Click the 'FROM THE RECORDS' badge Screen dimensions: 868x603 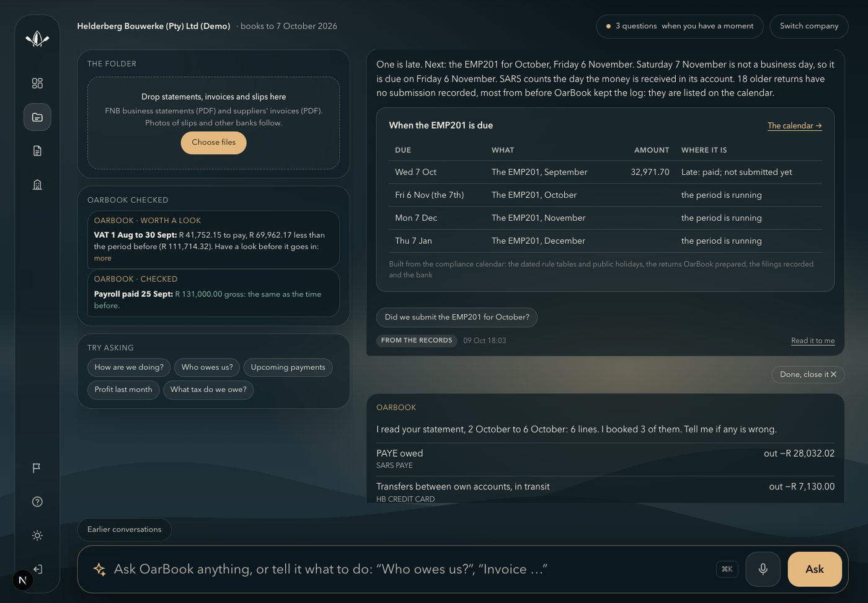coord(417,341)
